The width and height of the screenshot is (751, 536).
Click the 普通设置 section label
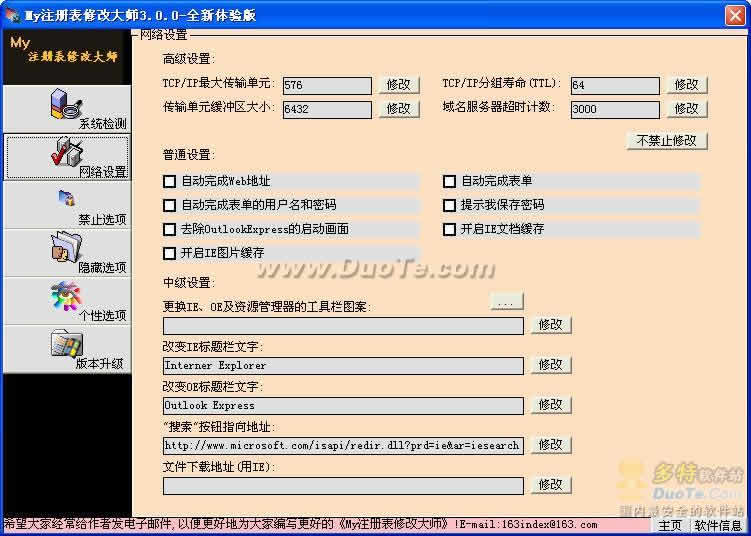coord(189,155)
